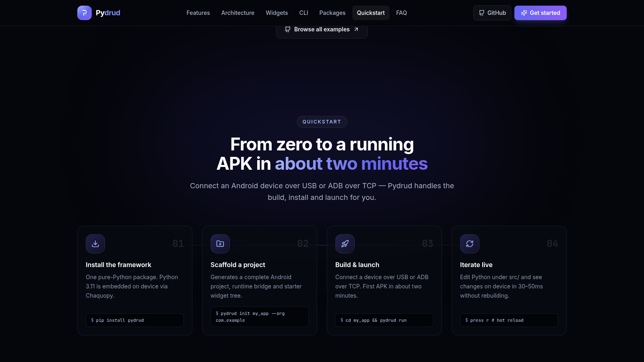Open the GitHub button

492,13
